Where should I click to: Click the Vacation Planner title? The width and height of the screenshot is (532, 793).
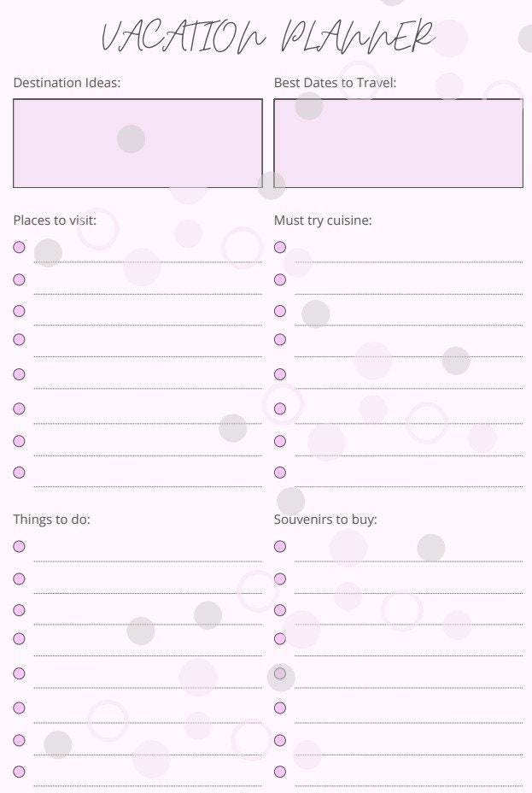coord(268,37)
